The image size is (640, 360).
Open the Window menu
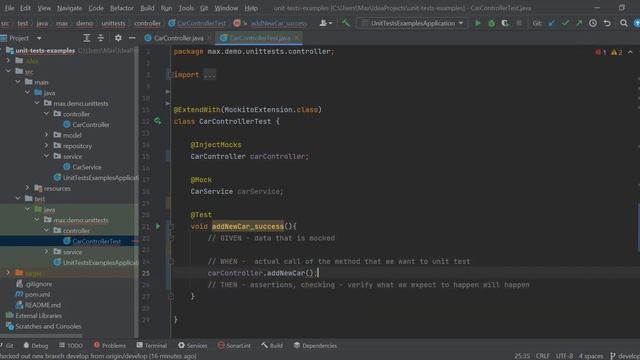point(226,8)
